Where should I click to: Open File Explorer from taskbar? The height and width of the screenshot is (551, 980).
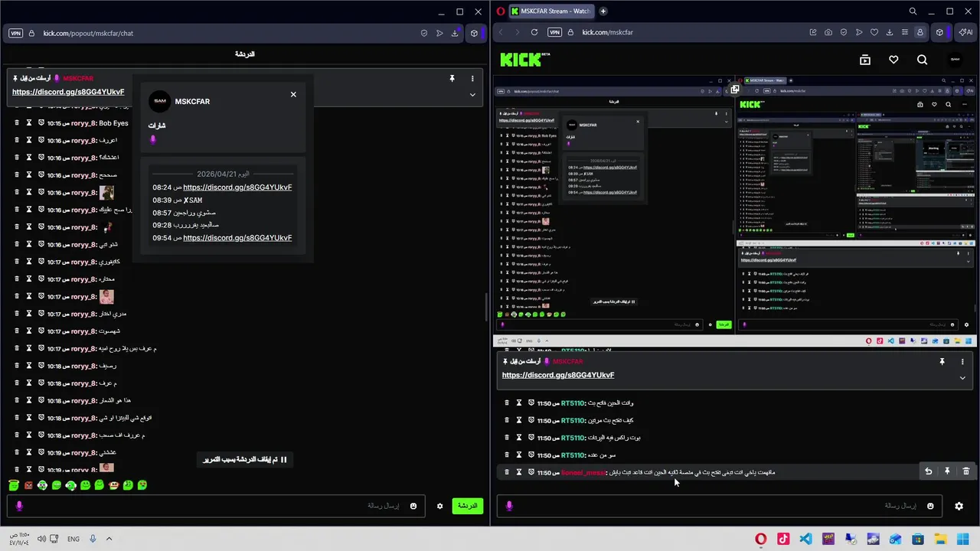pos(940,539)
